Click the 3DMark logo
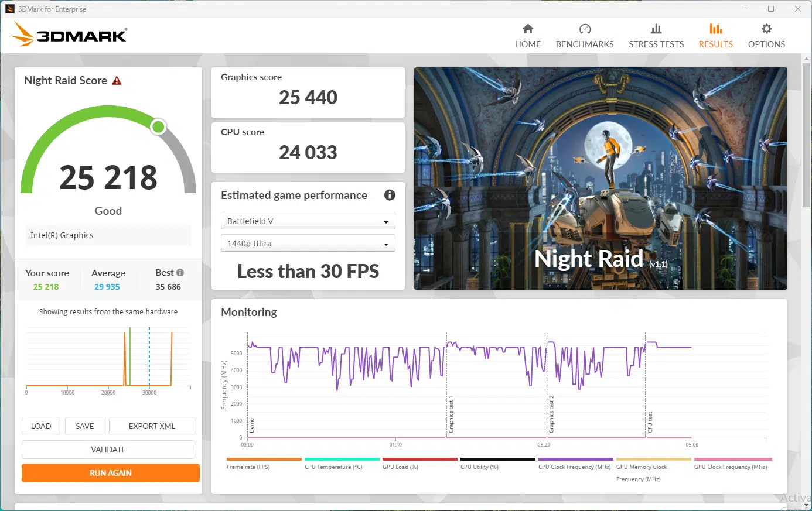The image size is (812, 511). (69, 35)
